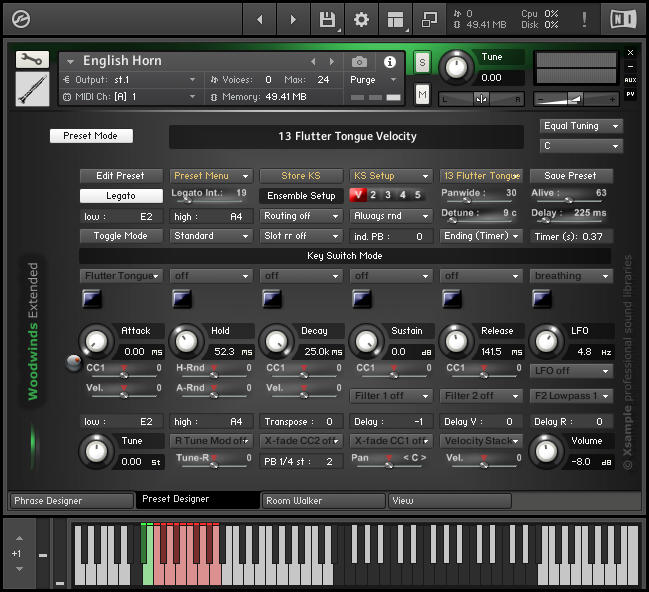Click the LFO rate knob

[546, 342]
